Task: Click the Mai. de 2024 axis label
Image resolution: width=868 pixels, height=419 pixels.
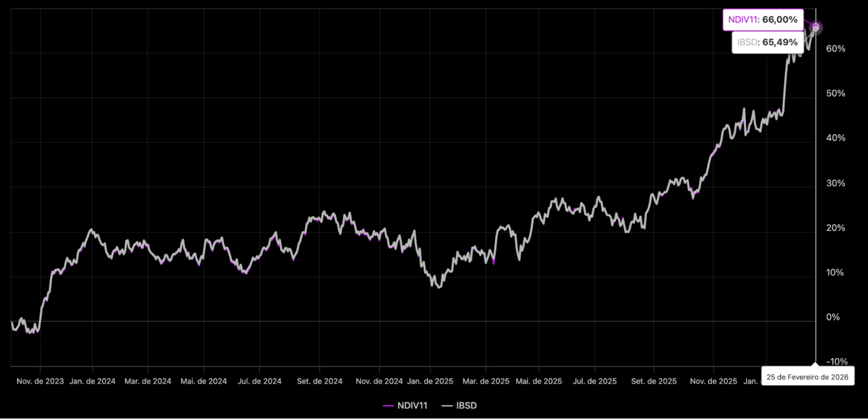Action: (x=204, y=381)
